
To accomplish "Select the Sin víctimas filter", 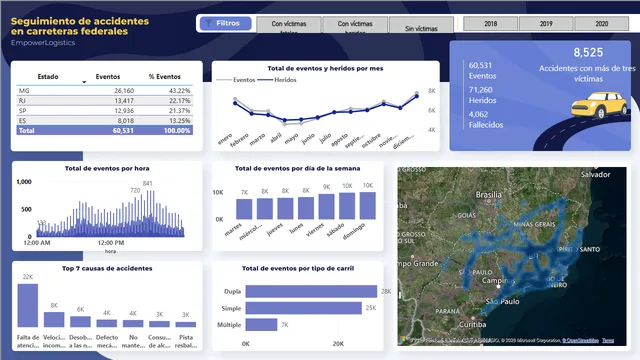I will tap(421, 24).
